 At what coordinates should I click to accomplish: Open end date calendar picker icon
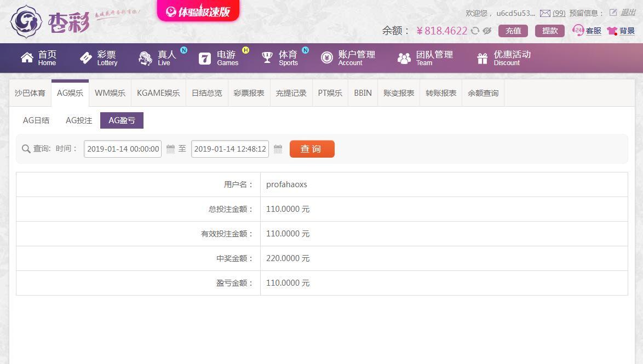coord(278,149)
